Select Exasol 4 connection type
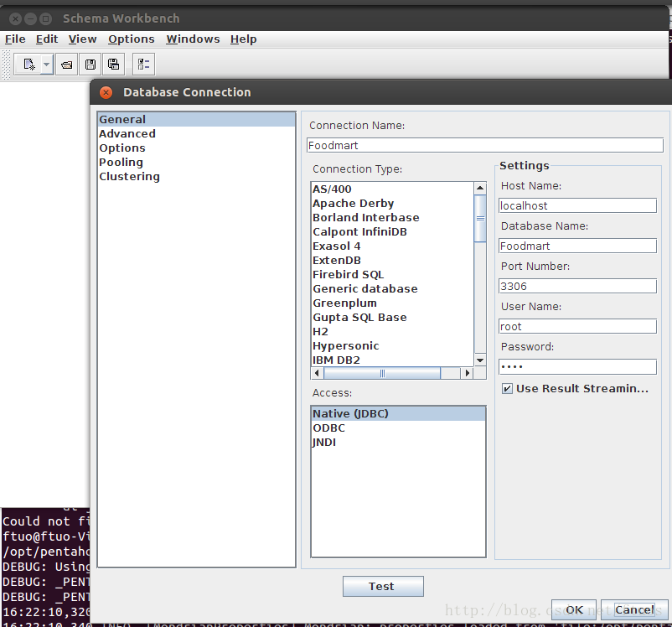672x627 pixels. pos(392,246)
